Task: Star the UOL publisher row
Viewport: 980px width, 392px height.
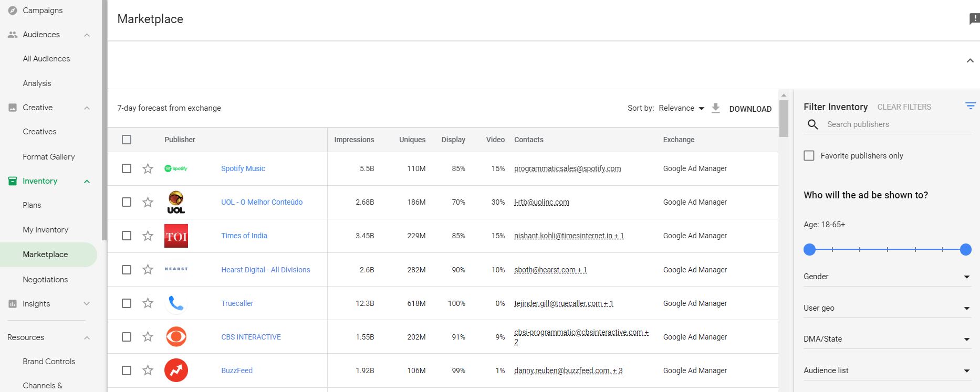Action: 148,202
